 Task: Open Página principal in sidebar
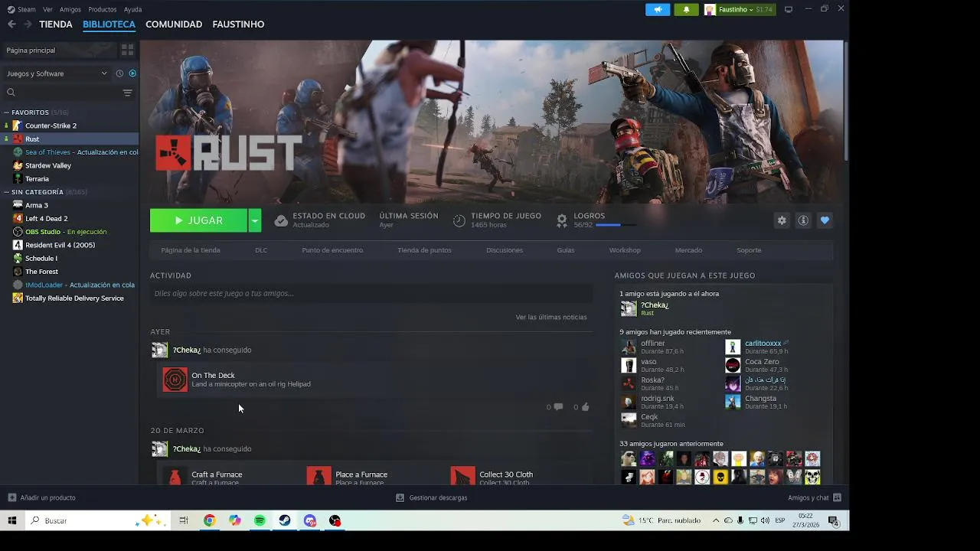tap(59, 50)
